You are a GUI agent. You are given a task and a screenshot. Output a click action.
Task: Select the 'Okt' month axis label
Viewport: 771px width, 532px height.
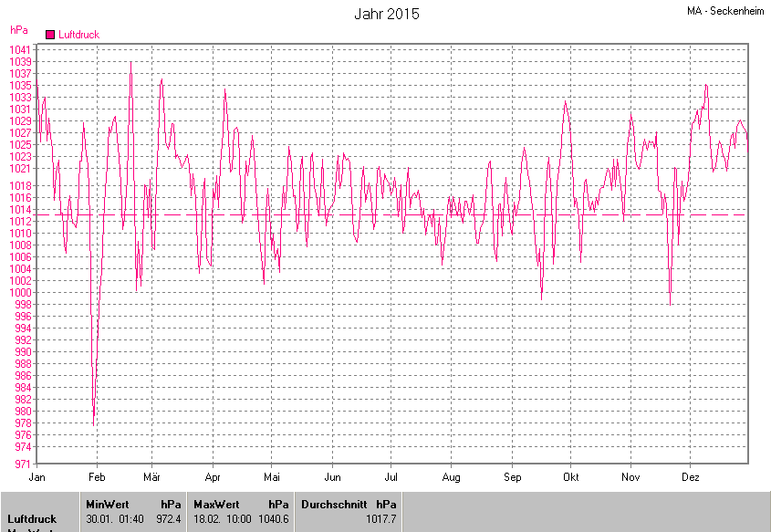point(571,477)
